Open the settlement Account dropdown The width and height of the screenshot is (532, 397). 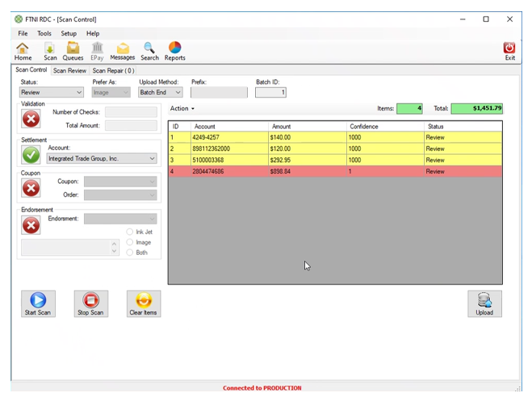pos(102,159)
